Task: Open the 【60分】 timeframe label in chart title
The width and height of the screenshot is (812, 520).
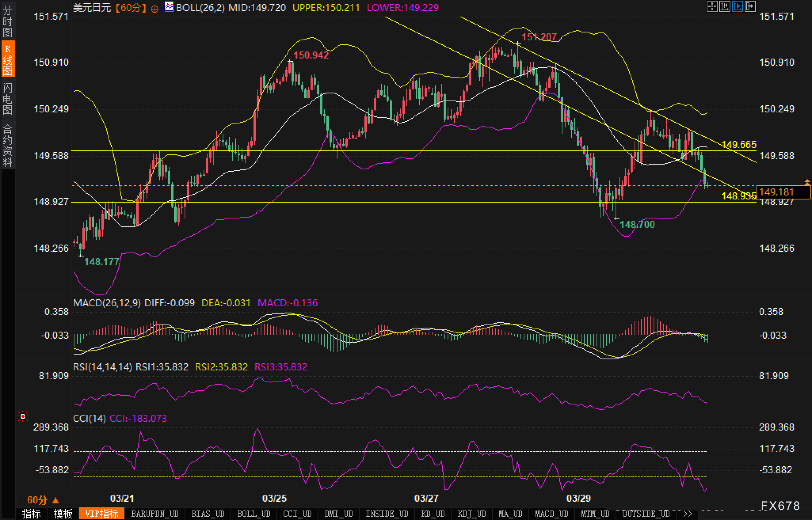Action: tap(131, 8)
